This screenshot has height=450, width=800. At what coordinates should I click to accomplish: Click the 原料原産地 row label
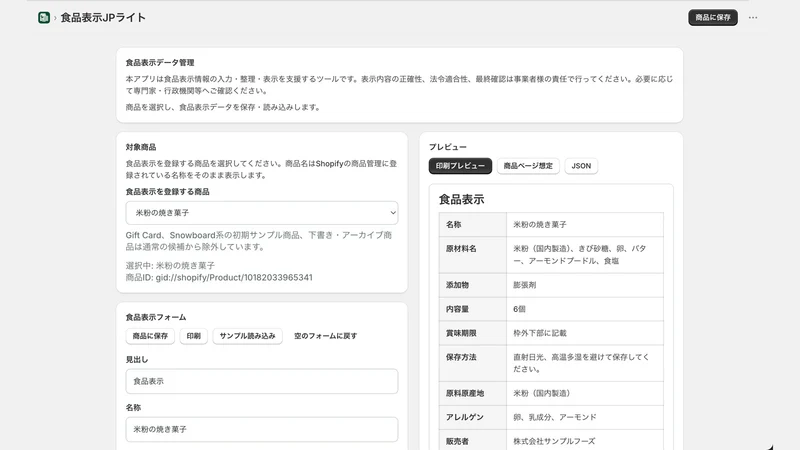(472, 393)
